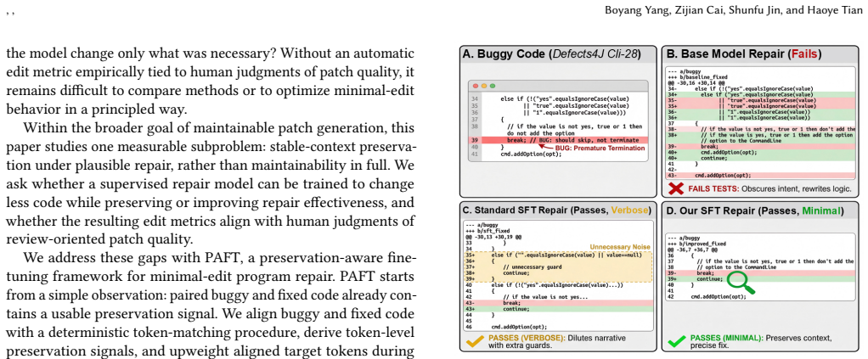The image size is (868, 359).
Task: Click the highlighted red line 39 break statement
Action: (x=559, y=141)
